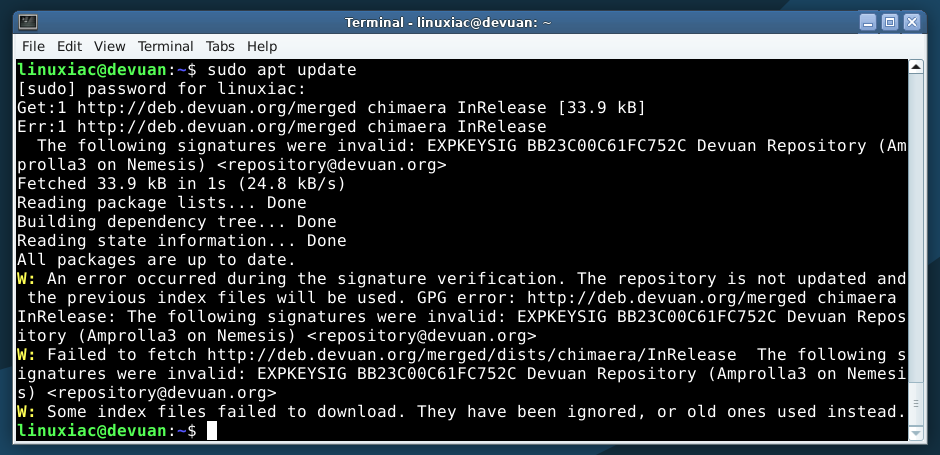
Task: Open the Terminal menu
Action: (x=165, y=46)
